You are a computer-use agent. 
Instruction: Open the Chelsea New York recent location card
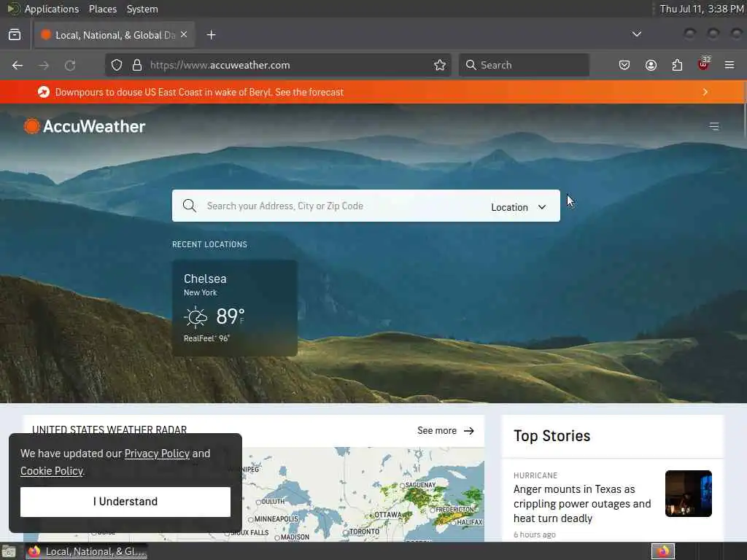click(x=234, y=308)
